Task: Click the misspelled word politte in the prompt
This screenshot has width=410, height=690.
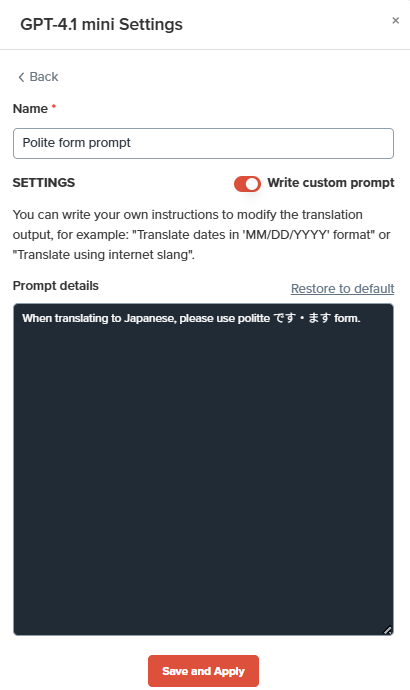Action: point(253,318)
